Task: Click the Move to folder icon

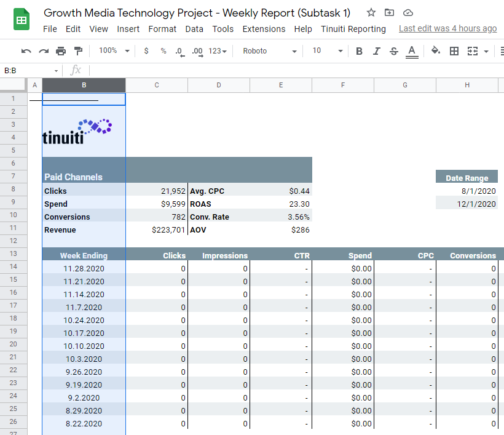Action: click(x=390, y=12)
